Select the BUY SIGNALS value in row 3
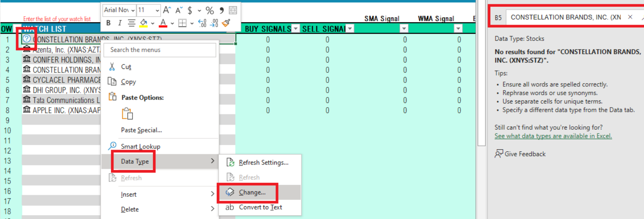644x219 pixels. click(x=268, y=60)
